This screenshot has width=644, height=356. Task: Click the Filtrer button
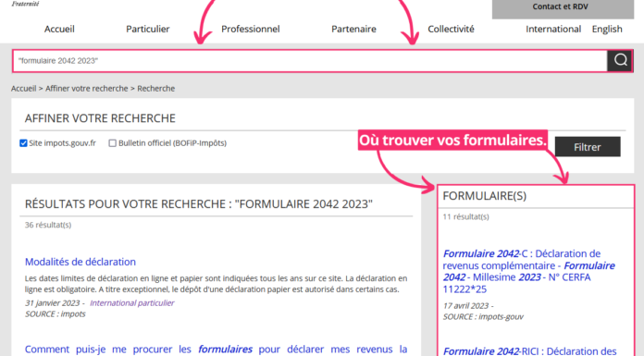click(588, 147)
